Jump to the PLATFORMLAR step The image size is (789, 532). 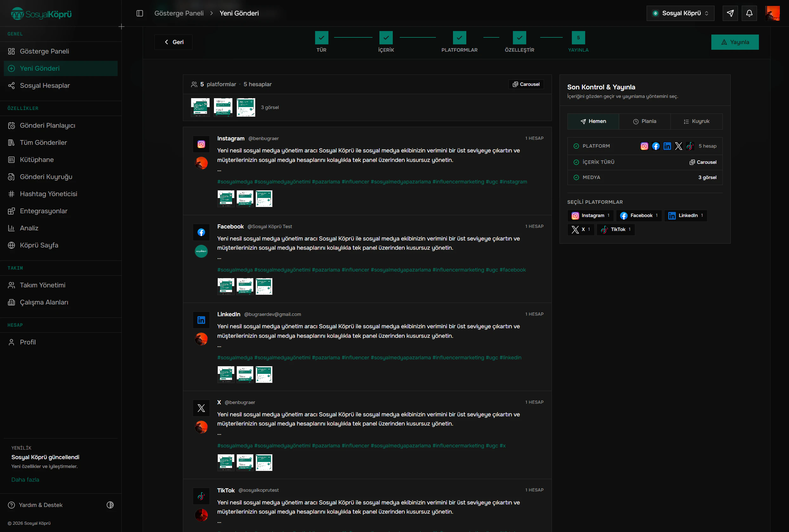coord(459,42)
